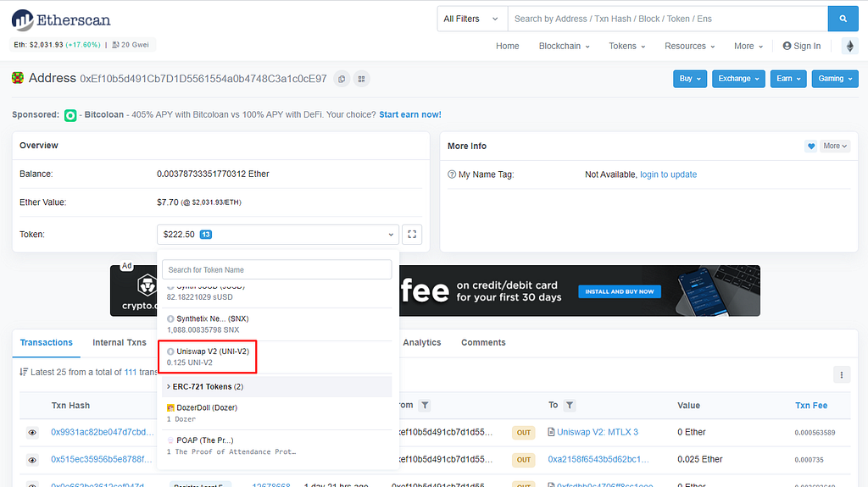This screenshot has width=868, height=487.
Task: Expand the Blockchain menu
Action: click(564, 46)
